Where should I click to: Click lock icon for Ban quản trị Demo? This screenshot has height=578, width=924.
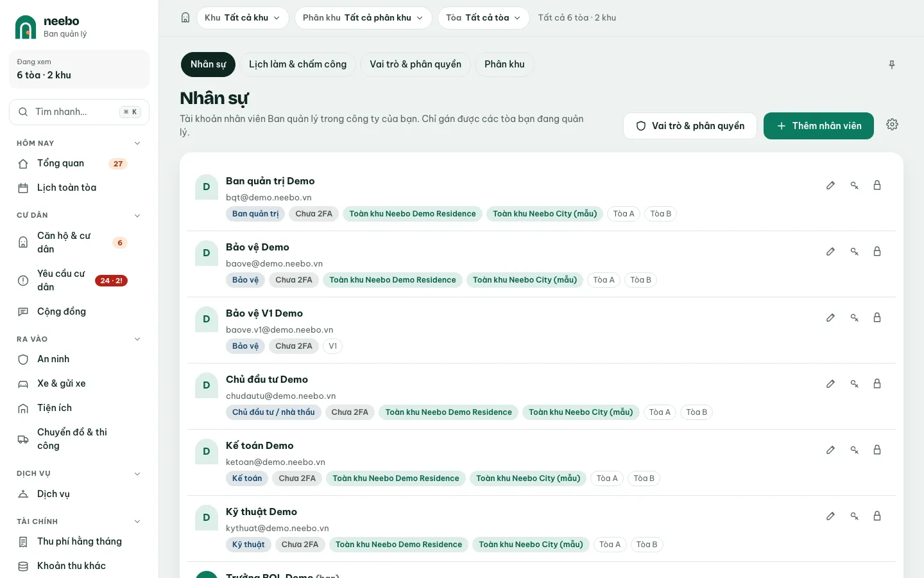tap(877, 186)
